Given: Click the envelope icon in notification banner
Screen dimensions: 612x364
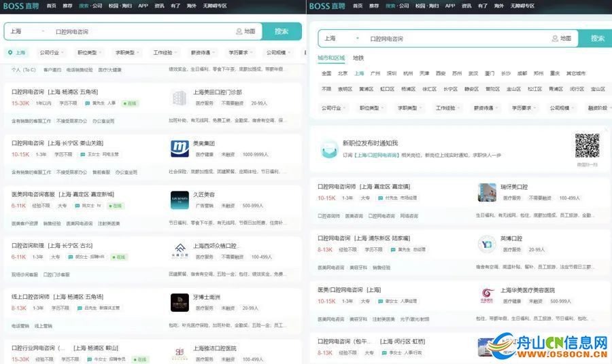Looking at the screenshot, I should tap(330, 148).
